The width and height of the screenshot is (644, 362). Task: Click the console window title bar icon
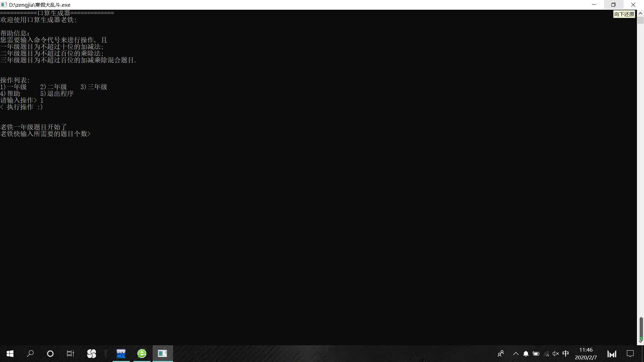[x=4, y=5]
